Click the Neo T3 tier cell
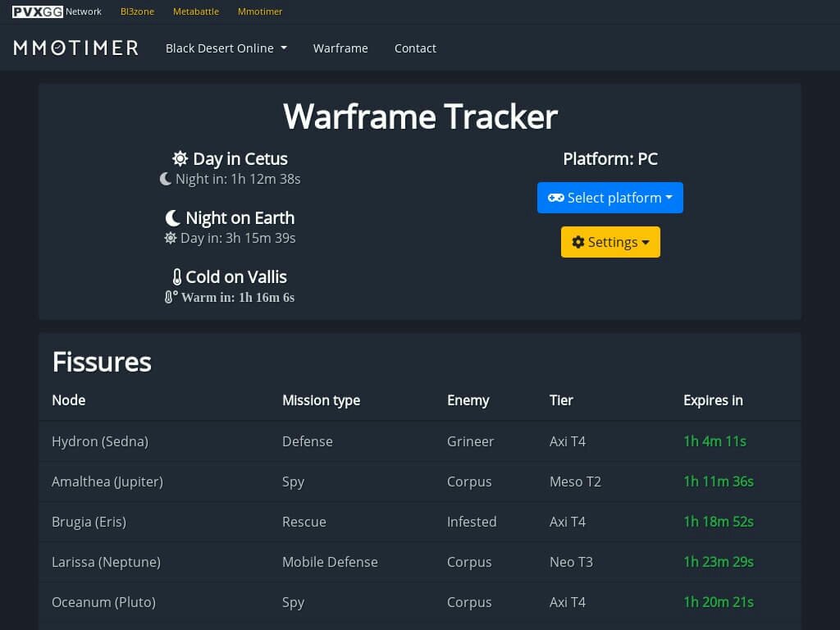Screen dimensions: 840x630 (571, 562)
